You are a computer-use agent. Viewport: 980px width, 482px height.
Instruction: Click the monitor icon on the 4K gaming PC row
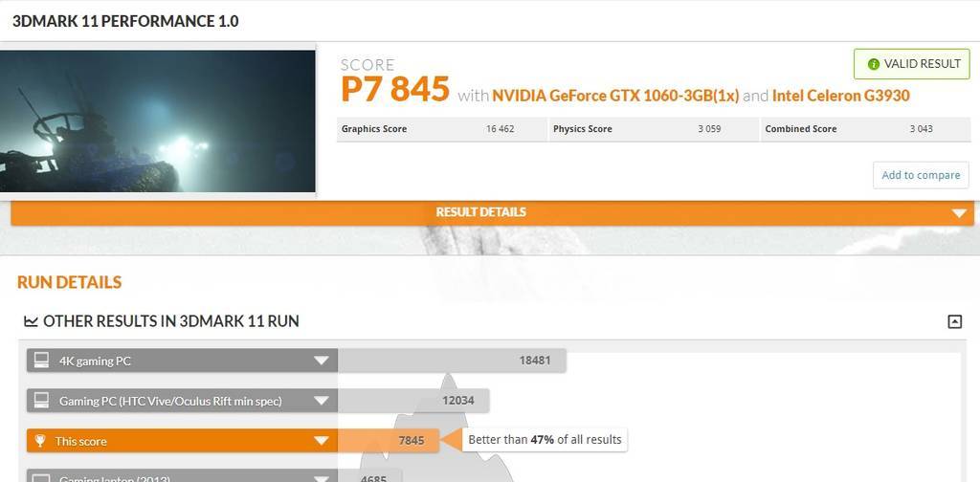click(x=41, y=361)
